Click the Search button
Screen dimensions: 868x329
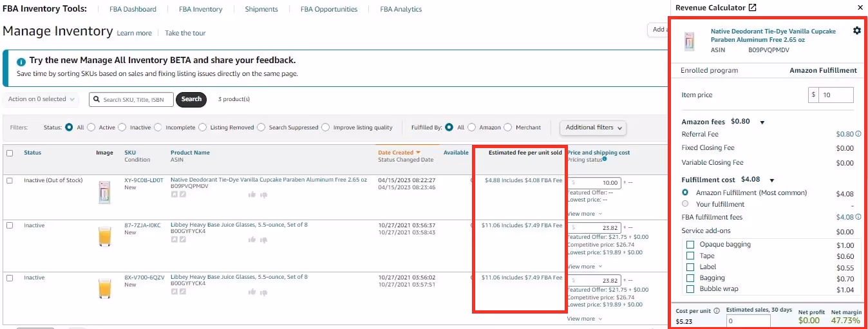[x=191, y=99]
